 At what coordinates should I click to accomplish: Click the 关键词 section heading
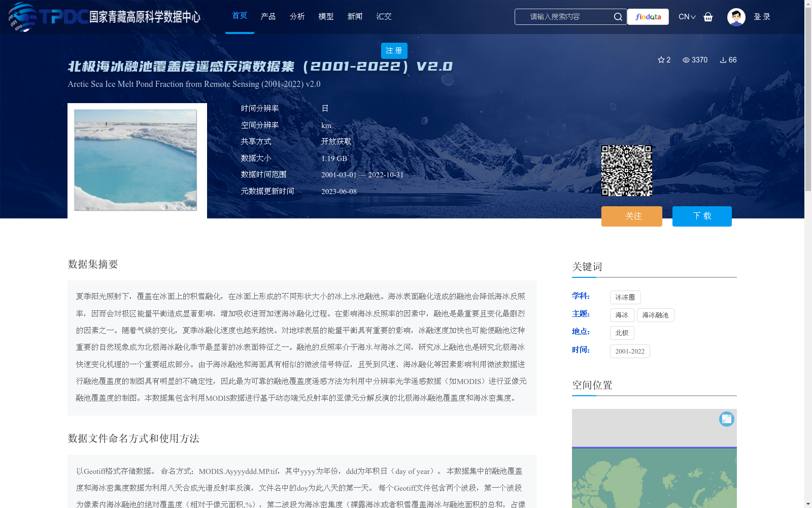pos(587,267)
